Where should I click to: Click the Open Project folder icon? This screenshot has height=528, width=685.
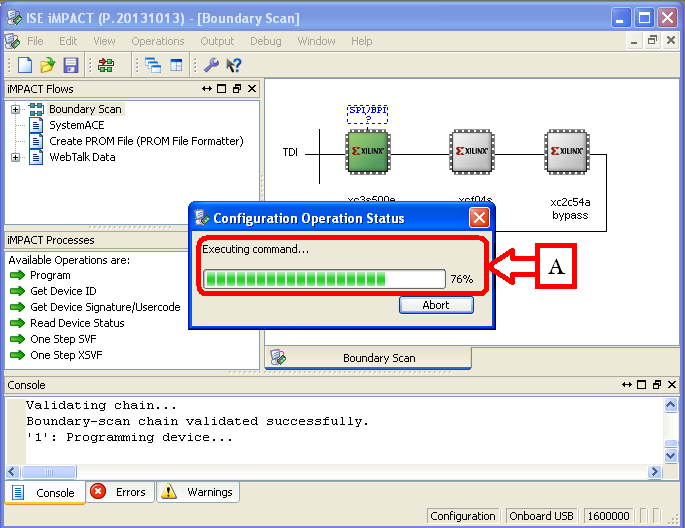tap(48, 65)
